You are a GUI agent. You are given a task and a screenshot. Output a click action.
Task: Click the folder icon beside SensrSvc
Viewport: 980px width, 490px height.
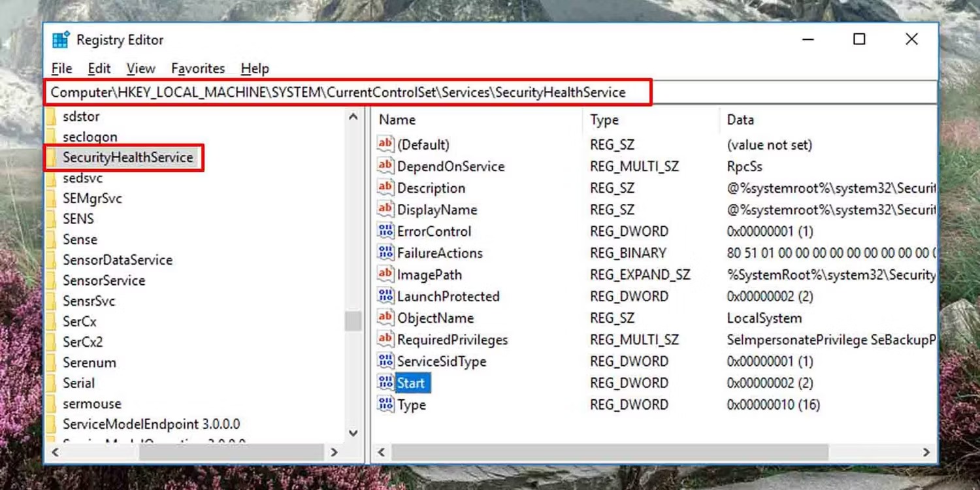coord(52,301)
